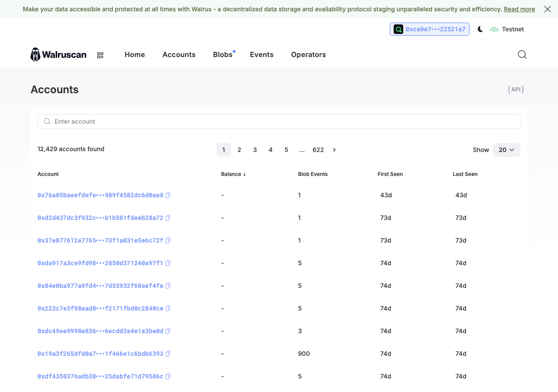The width and height of the screenshot is (558, 392).
Task: Open account 0xdc49ee9998e836•••6ecdd3a4e1e3be0d
Action: tap(100, 331)
